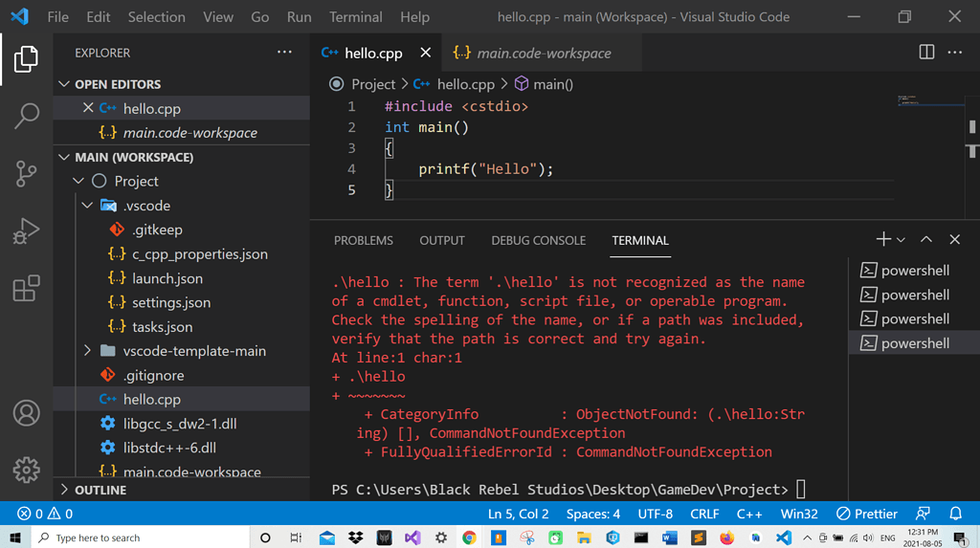Open notifications bell in status bar
980x548 pixels.
tap(955, 514)
